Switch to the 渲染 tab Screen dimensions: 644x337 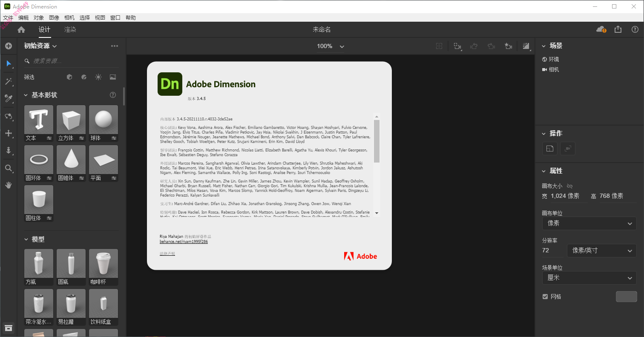[70, 30]
